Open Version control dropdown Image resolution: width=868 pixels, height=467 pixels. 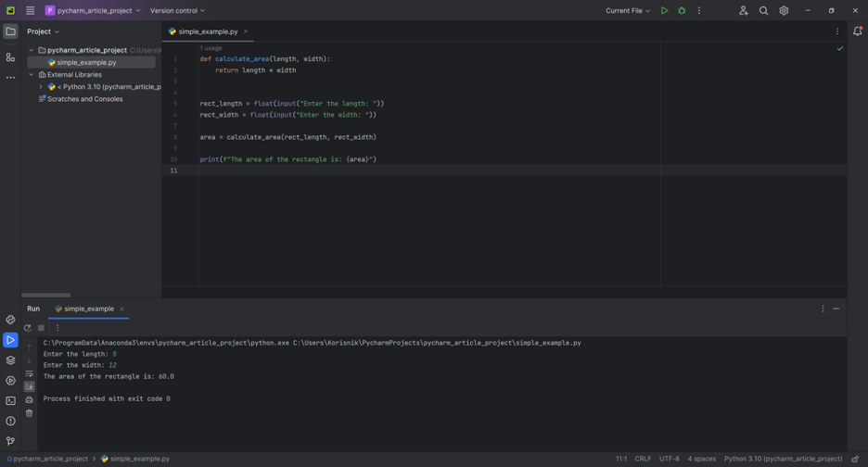177,10
